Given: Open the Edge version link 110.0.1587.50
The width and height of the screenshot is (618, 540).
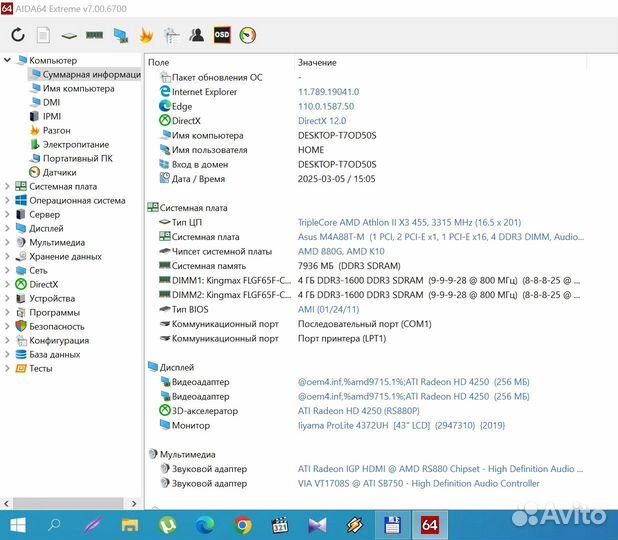Looking at the screenshot, I should [x=326, y=106].
